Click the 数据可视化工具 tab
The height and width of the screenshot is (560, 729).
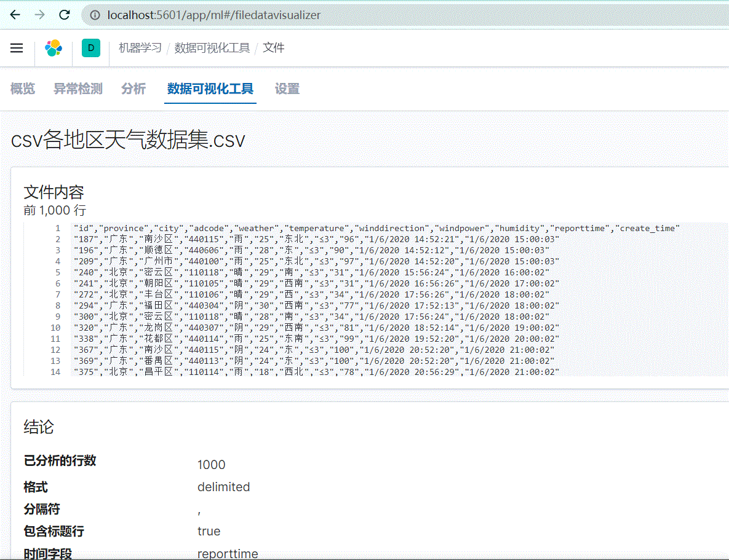tap(210, 89)
